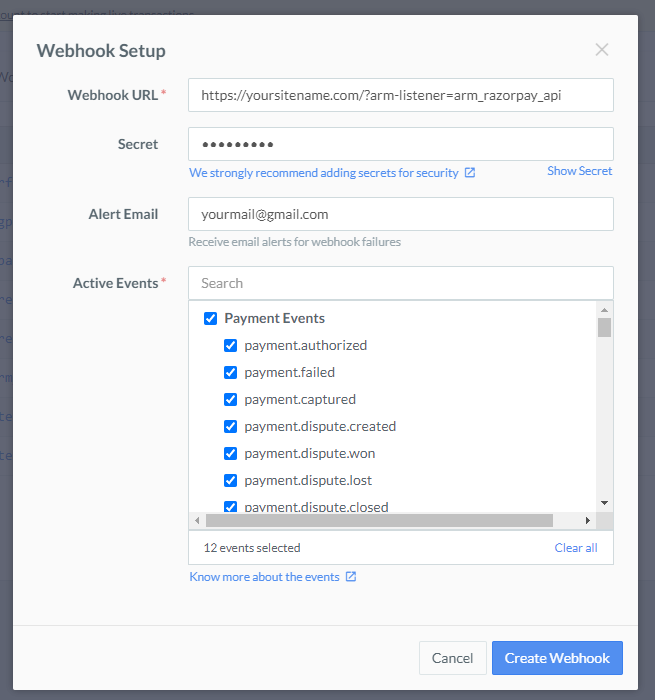
Task: Clear all selected events
Action: (576, 548)
